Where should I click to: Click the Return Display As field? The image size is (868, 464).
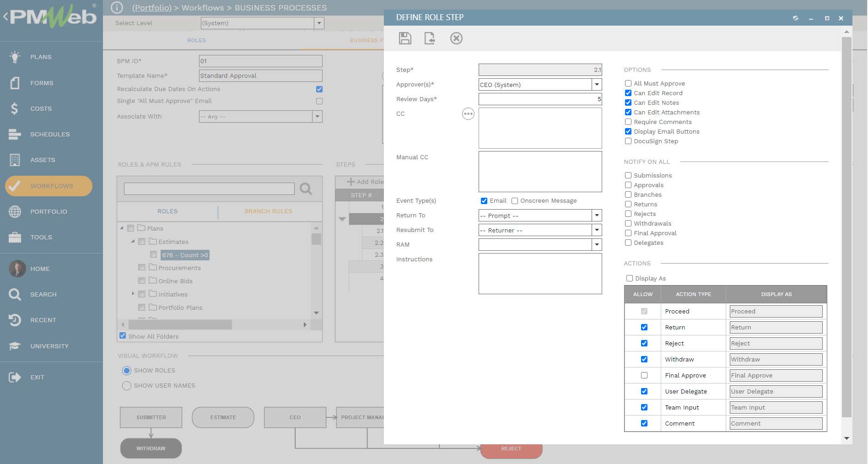coord(776,327)
